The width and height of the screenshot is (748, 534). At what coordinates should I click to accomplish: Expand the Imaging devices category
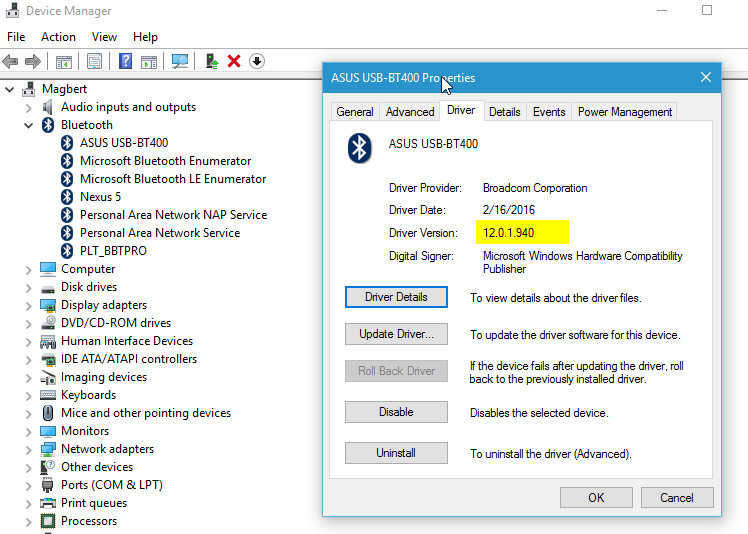pos(29,378)
